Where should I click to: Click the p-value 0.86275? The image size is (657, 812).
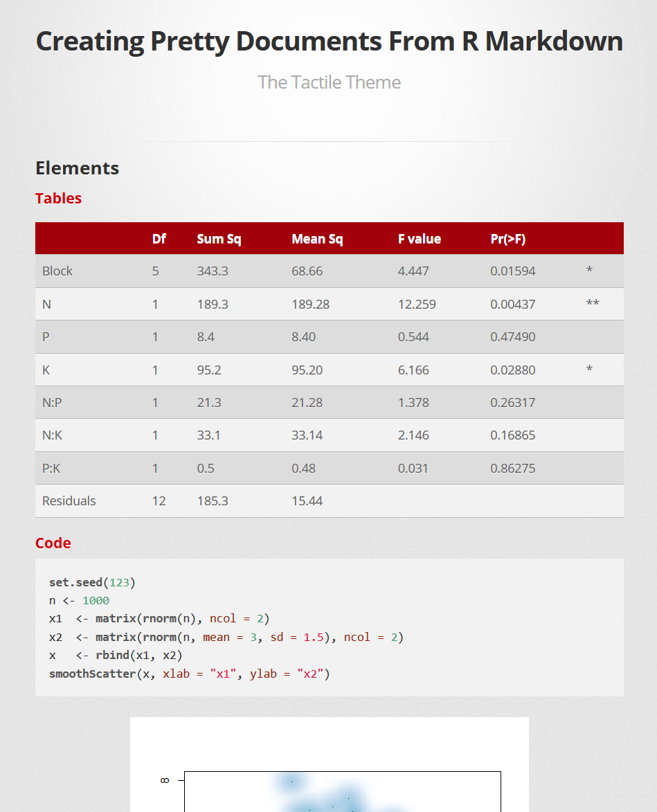tap(513, 468)
